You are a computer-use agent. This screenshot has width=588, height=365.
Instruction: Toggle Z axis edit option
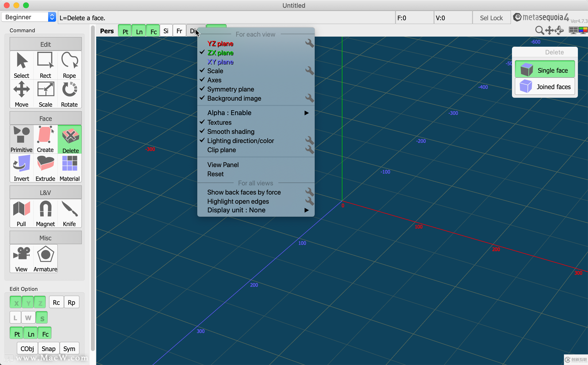point(40,302)
